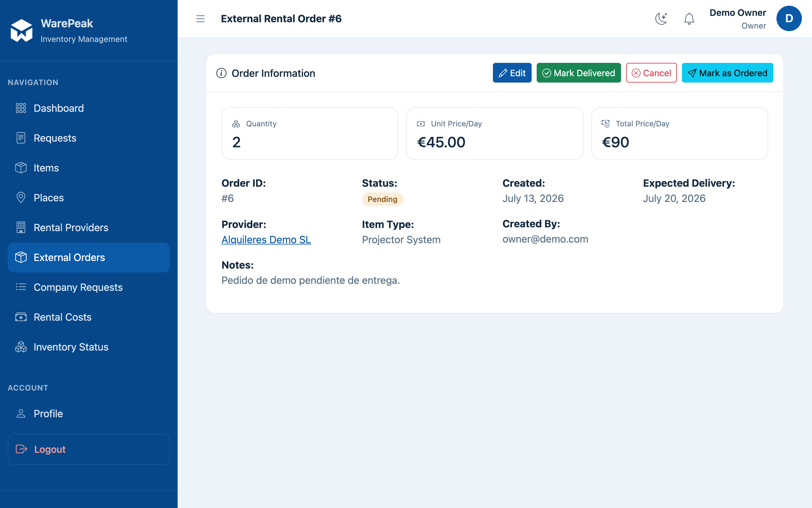812x508 pixels.
Task: Open Company Requests page
Action: pos(89,287)
